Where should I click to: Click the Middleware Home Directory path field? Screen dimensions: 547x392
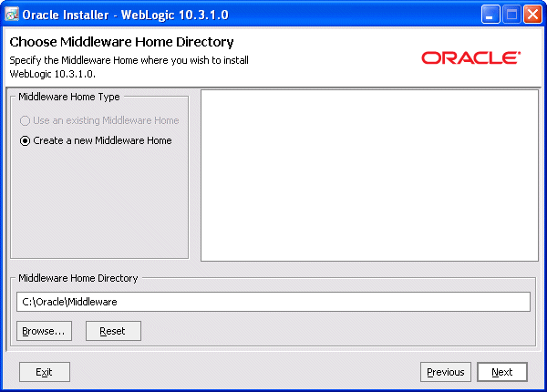pyautogui.click(x=273, y=302)
